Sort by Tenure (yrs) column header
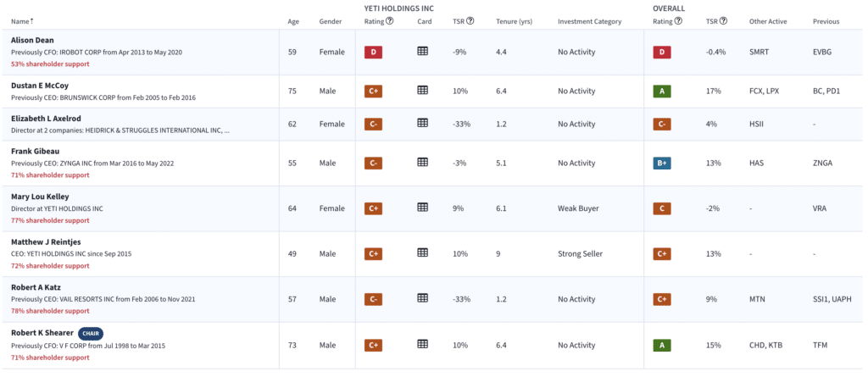This screenshot has height=377, width=868. click(514, 21)
